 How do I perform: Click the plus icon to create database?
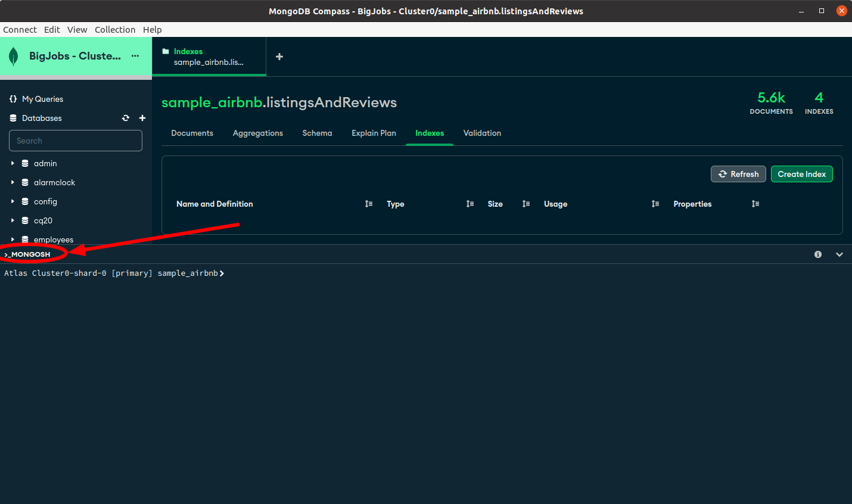point(142,118)
